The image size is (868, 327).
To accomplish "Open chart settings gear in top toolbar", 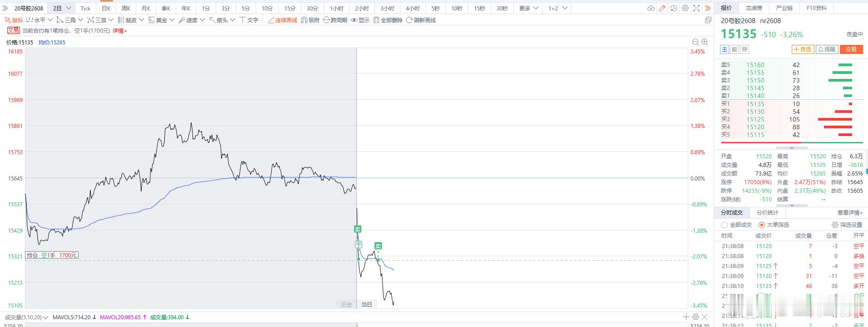I will [685, 8].
